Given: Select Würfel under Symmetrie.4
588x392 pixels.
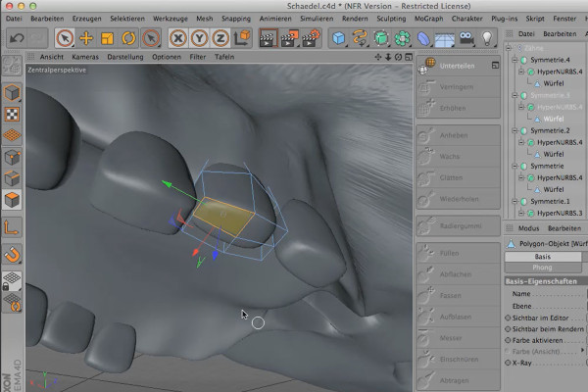Looking at the screenshot, I should [x=553, y=83].
